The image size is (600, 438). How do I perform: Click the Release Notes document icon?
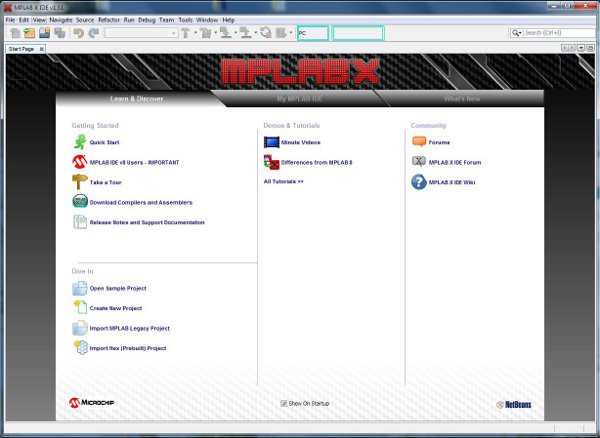[x=80, y=222]
